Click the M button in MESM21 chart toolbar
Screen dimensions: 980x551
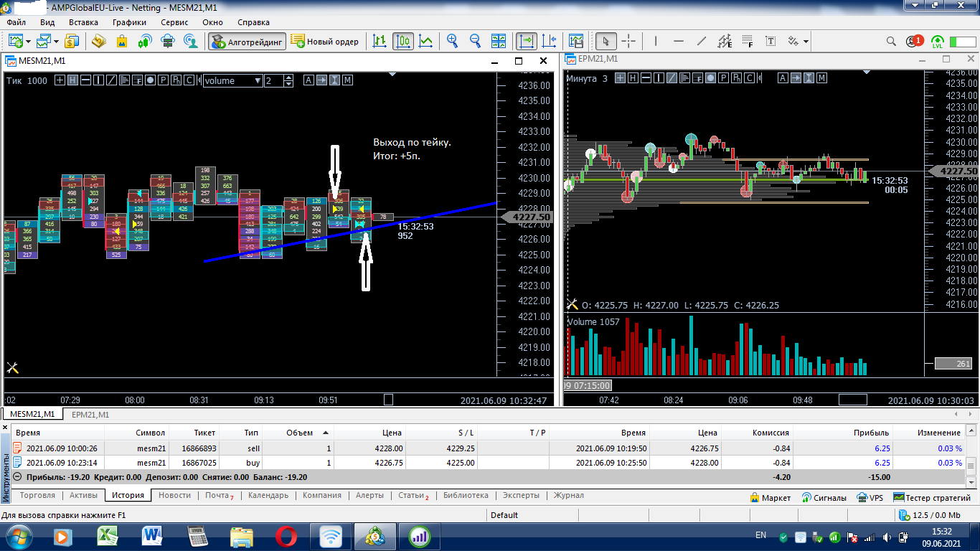point(347,80)
